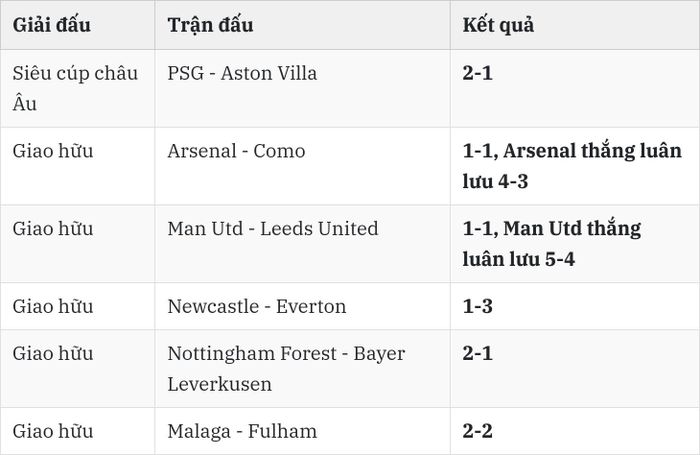Click the 1-3 result for Newcastle match

coord(478,306)
